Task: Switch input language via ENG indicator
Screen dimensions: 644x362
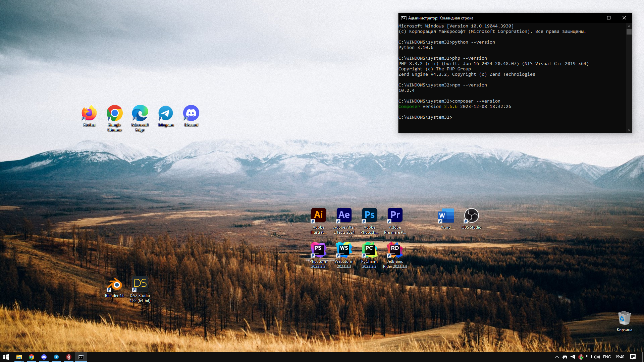Action: click(607, 357)
